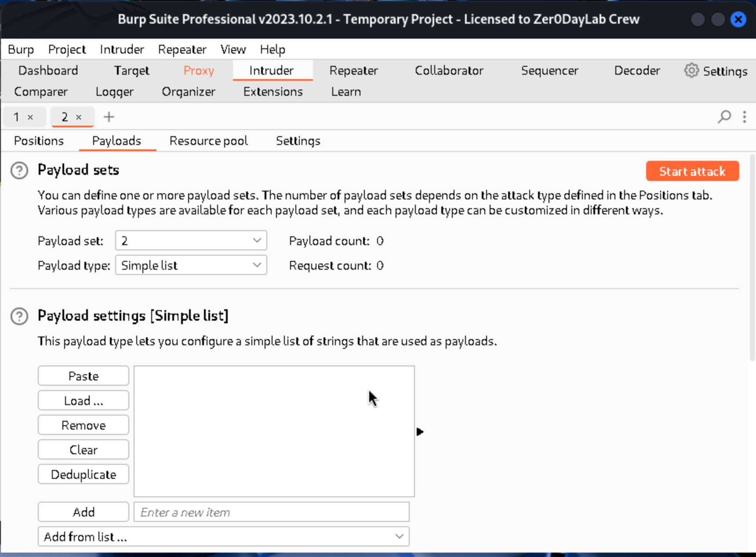
Task: Switch to the Dashboard tab
Action: (48, 70)
